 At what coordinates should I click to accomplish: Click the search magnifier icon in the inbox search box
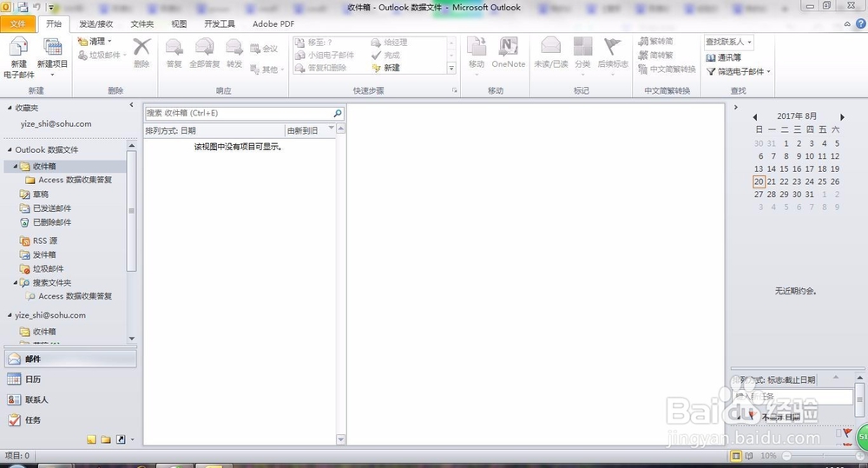tap(338, 113)
